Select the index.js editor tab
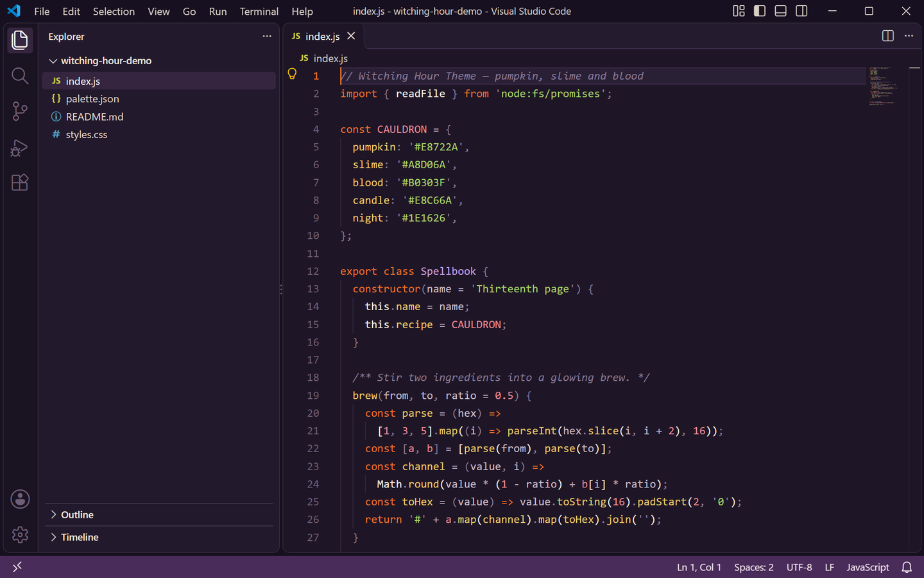The width and height of the screenshot is (924, 578). pyautogui.click(x=323, y=36)
